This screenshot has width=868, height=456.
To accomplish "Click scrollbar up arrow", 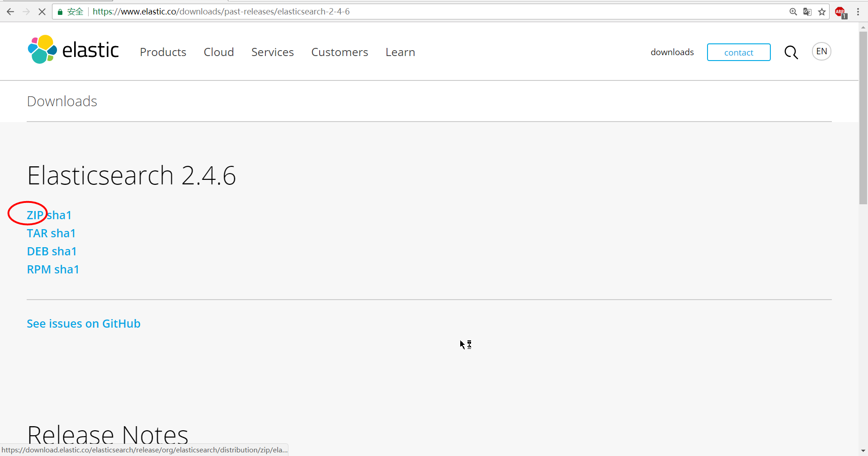I will [863, 27].
